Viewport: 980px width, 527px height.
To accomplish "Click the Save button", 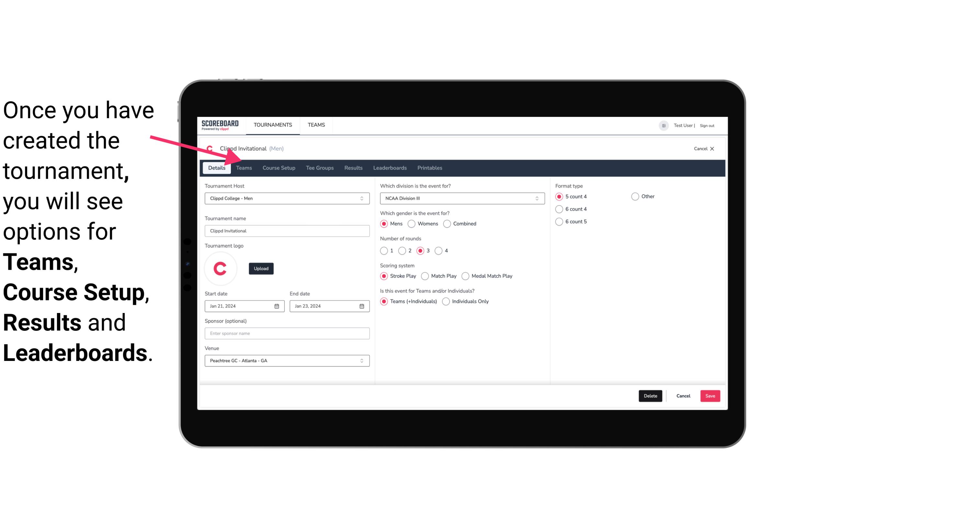I will (710, 395).
